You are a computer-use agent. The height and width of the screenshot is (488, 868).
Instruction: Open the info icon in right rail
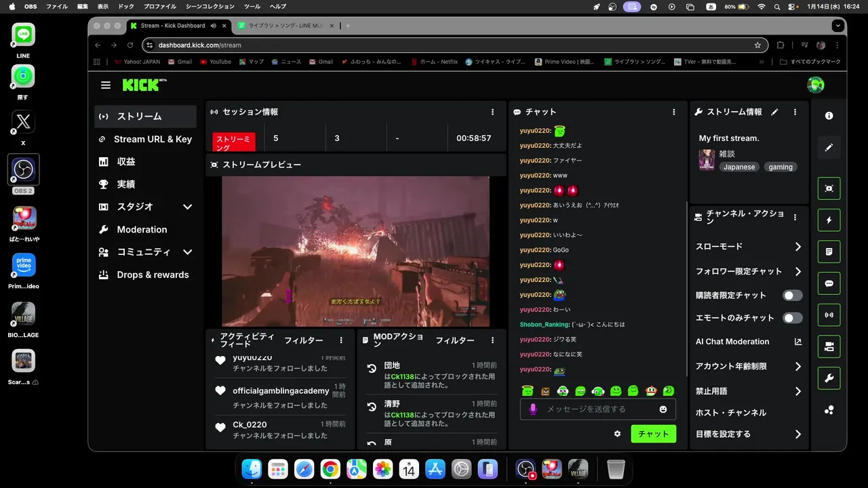(x=829, y=116)
